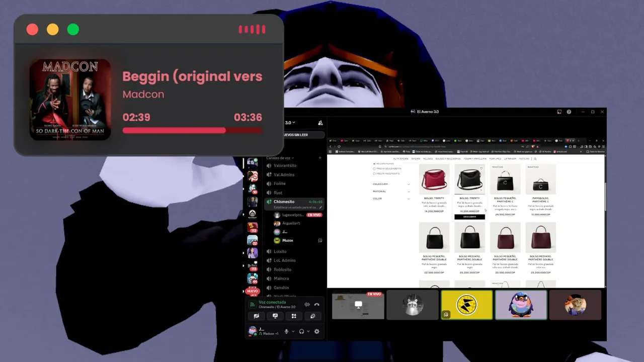This screenshot has width=644, height=362.
Task: Click the NUEVO mentions pill in server list
Action: click(253, 291)
